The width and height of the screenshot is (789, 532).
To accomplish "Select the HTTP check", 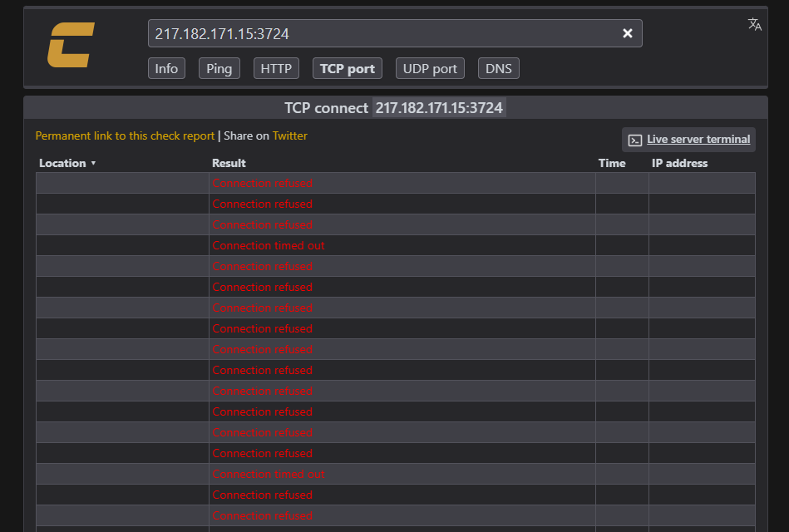I will click(276, 68).
